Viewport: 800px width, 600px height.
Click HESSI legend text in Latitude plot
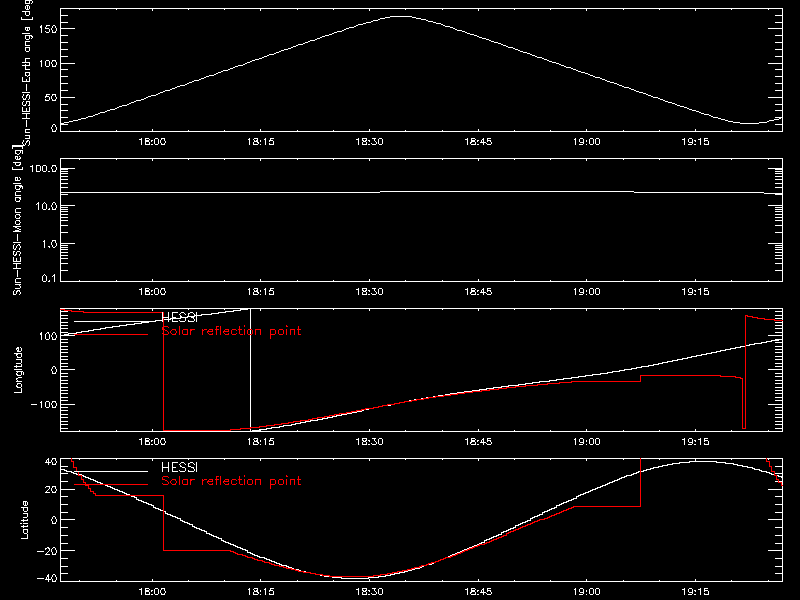[x=179, y=468]
